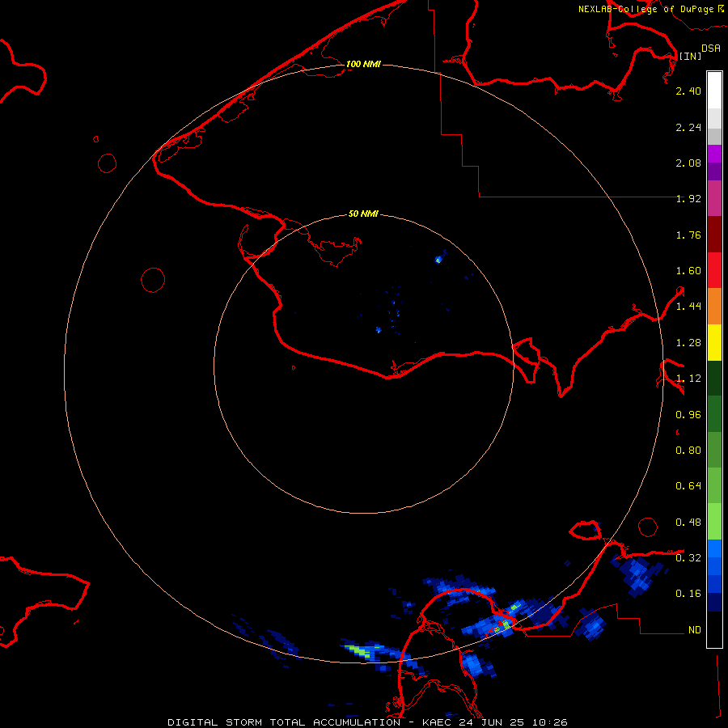Click the yellow swatch beside 1.28
Image resolution: width=728 pixels, height=728 pixels.
pos(714,342)
